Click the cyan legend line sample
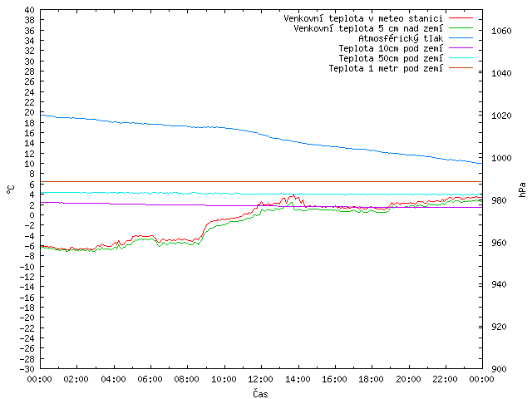The width and height of the screenshot is (532, 399). [461, 58]
